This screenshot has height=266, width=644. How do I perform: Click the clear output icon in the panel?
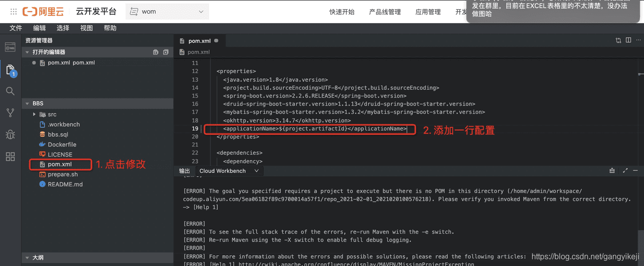click(612, 171)
